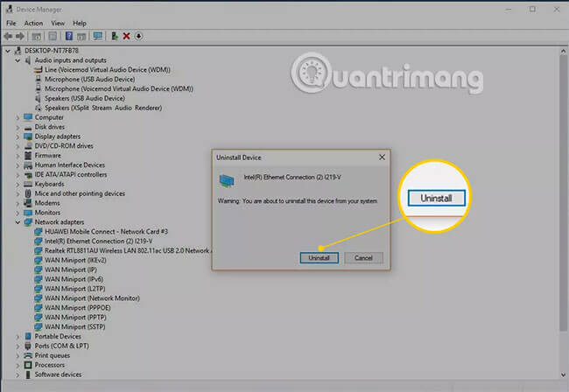Expand the Disk drives category
The width and height of the screenshot is (569, 392).
click(x=18, y=127)
